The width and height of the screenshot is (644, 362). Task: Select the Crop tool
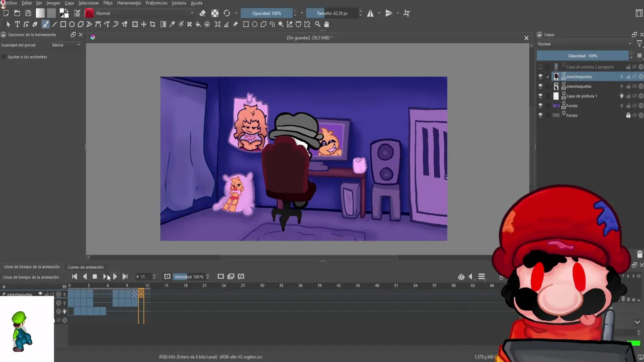(152, 24)
